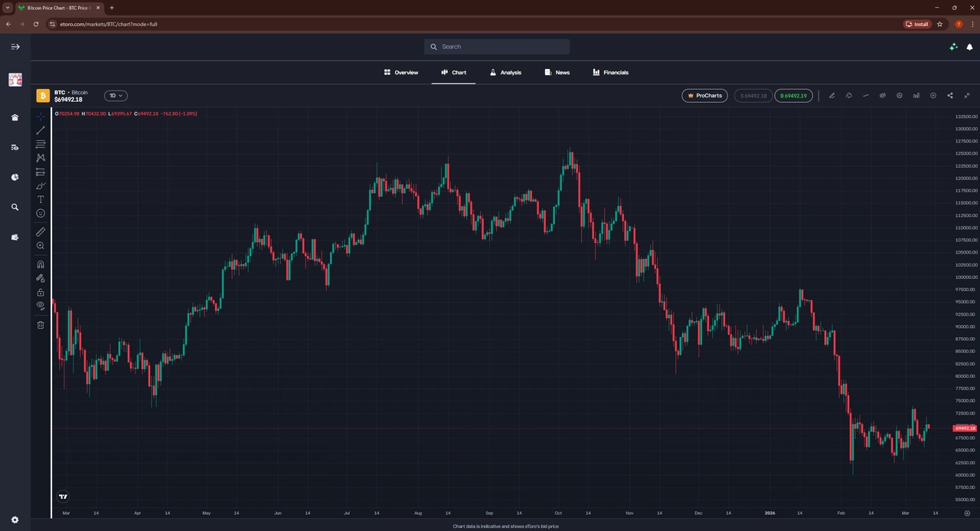This screenshot has width=980, height=531.
Task: Exit full screen chart mode
Action: pyautogui.click(x=967, y=96)
